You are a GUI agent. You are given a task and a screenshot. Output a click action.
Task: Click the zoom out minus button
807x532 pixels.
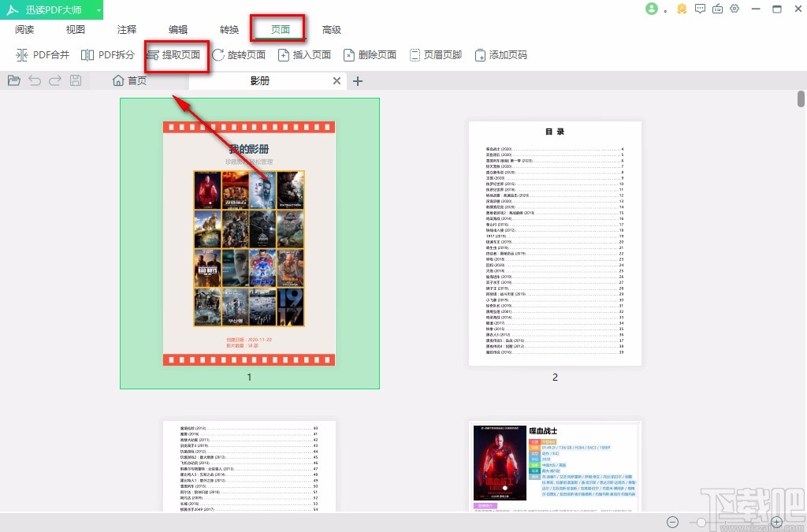(x=673, y=523)
